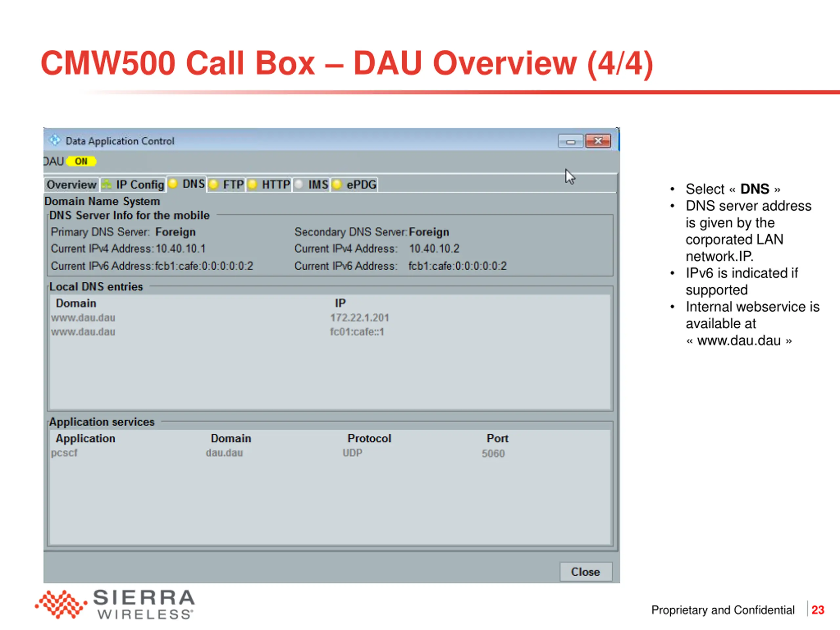
Task: Close window with red X button
Action: click(598, 141)
